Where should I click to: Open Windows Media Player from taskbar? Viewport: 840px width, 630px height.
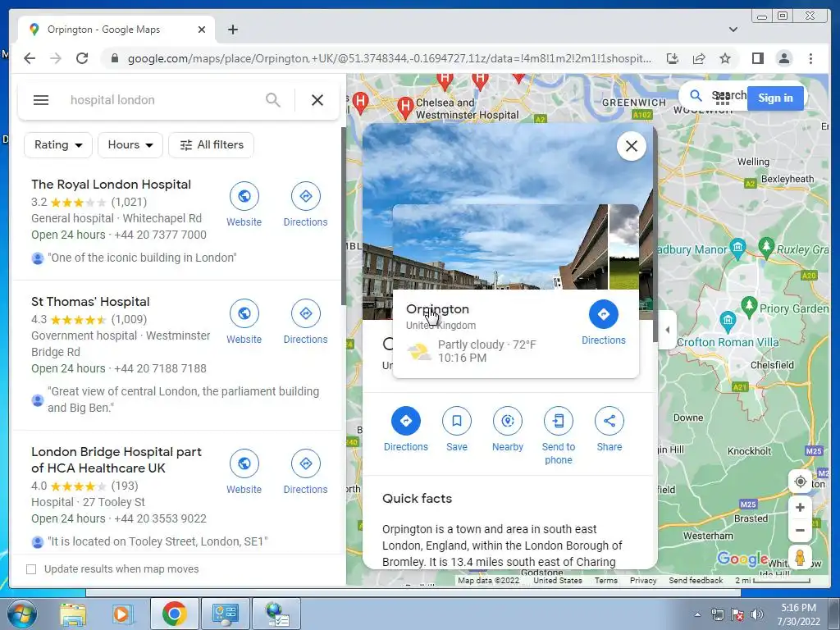tap(122, 614)
